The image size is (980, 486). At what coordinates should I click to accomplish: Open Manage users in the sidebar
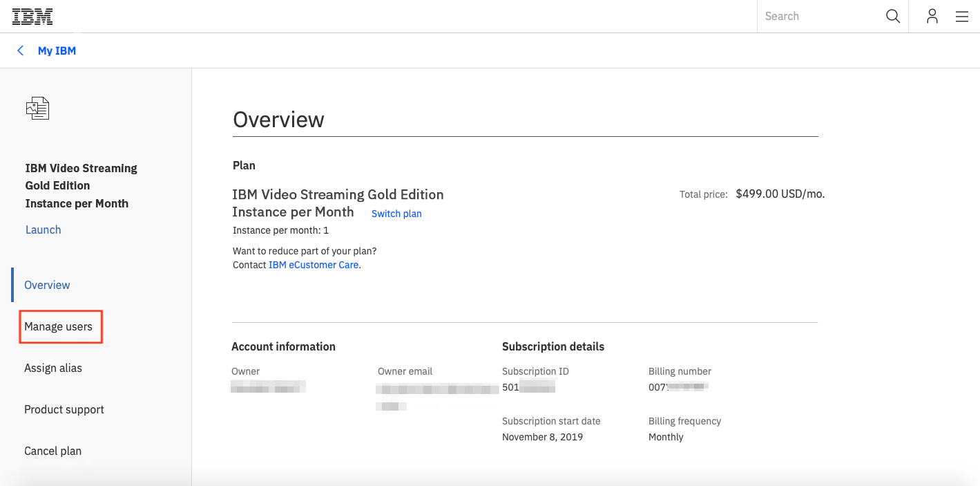pyautogui.click(x=58, y=326)
